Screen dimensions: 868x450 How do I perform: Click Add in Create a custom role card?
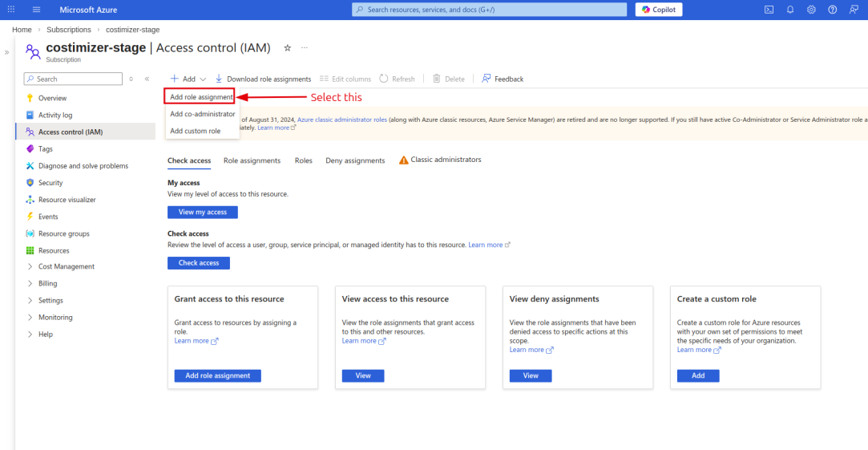pyautogui.click(x=698, y=375)
